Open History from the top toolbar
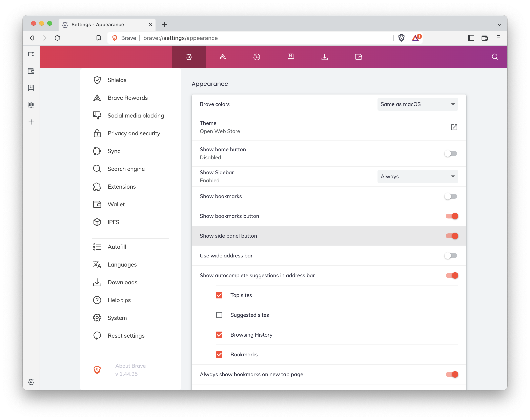 256,57
